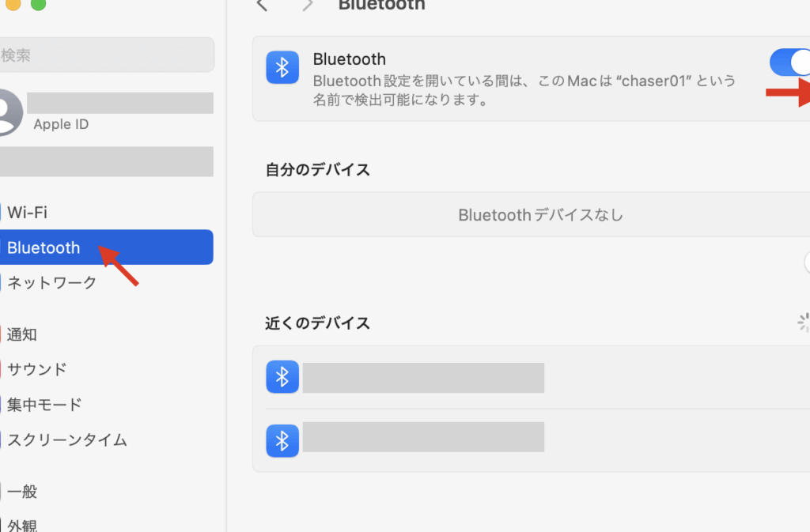
Task: Open 通知 settings in the sidebar
Action: coord(107,334)
